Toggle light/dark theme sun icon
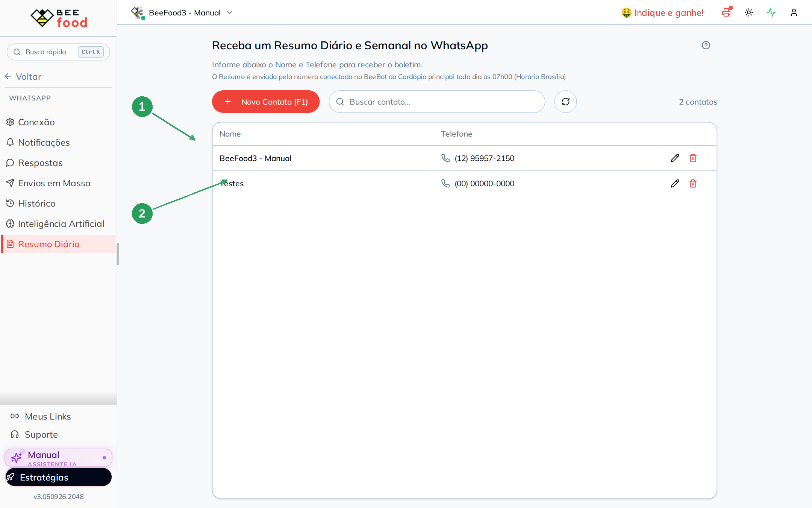 [749, 12]
